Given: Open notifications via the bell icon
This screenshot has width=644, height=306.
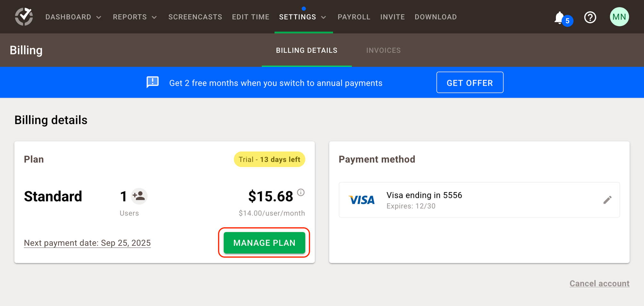Looking at the screenshot, I should (560, 18).
